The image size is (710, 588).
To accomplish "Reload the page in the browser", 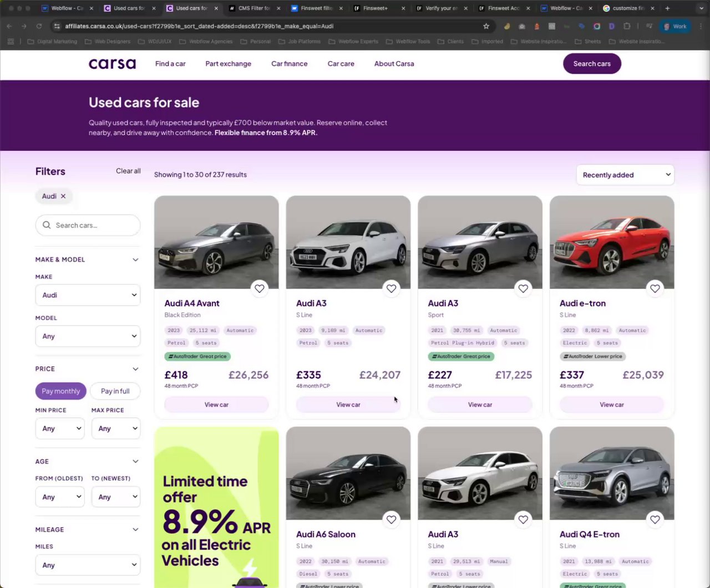I will [x=39, y=26].
